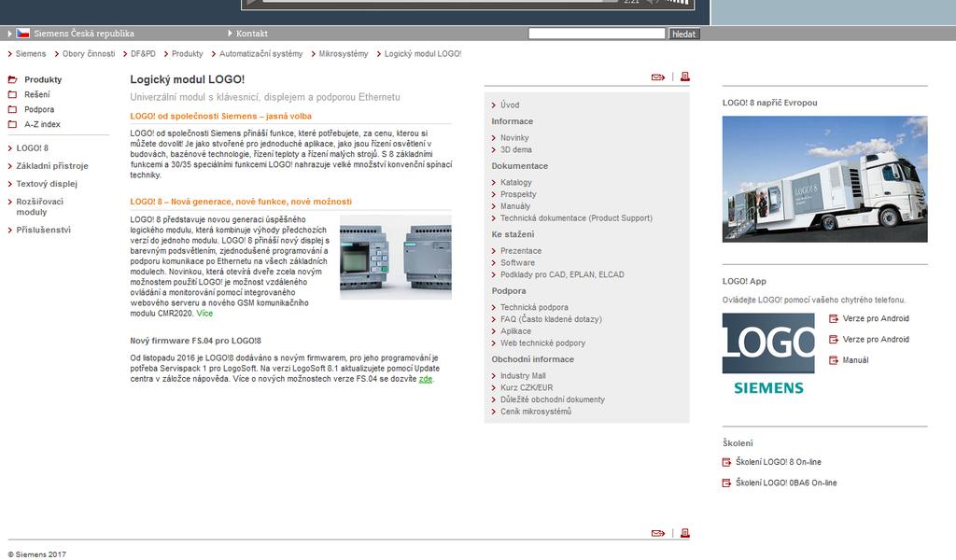Click the LOGO Siemens app image
Screen dimensions: 956x560
768,356
